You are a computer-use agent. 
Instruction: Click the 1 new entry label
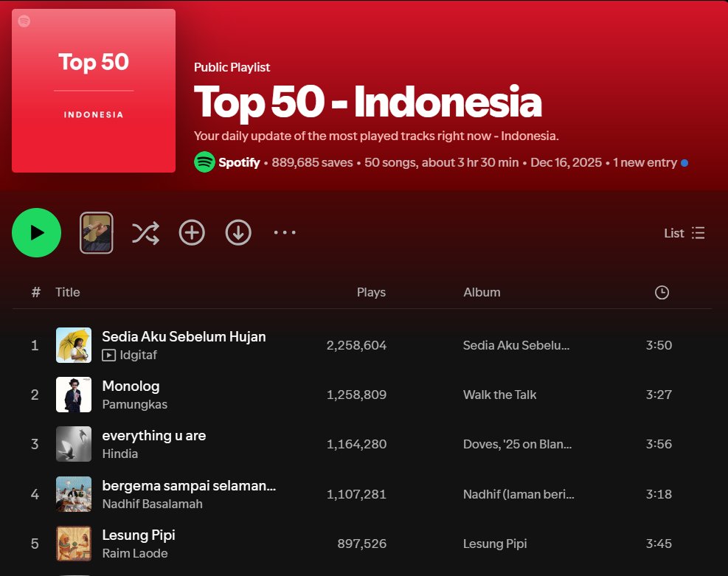point(645,162)
